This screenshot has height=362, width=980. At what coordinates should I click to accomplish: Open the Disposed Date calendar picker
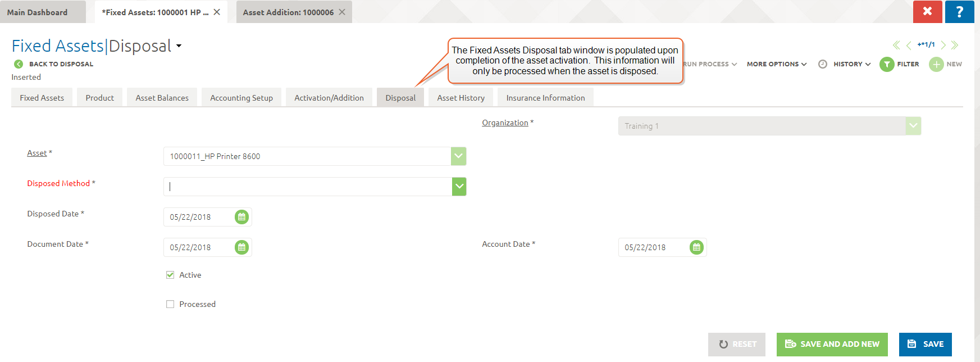click(x=241, y=217)
